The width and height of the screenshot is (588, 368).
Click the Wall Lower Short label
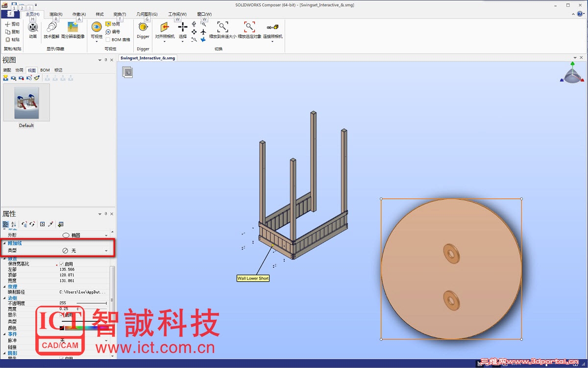coord(253,278)
